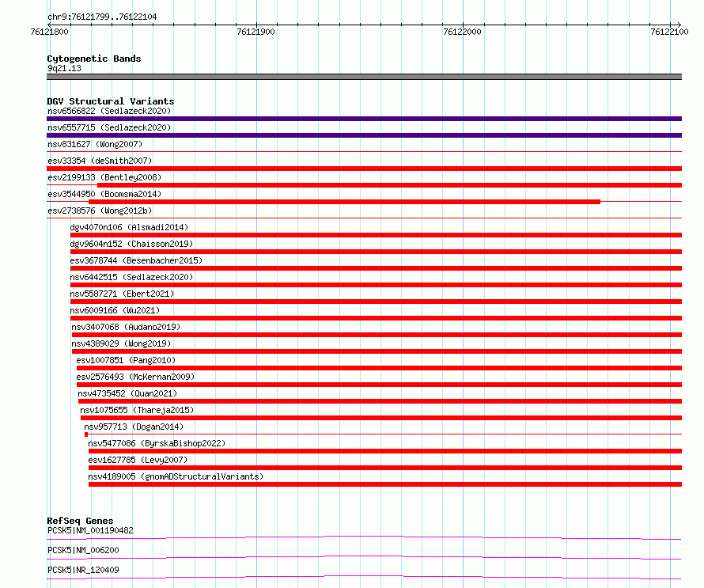The image size is (704, 588).
Task: Click ruler position 76122100
Action: [x=669, y=32]
